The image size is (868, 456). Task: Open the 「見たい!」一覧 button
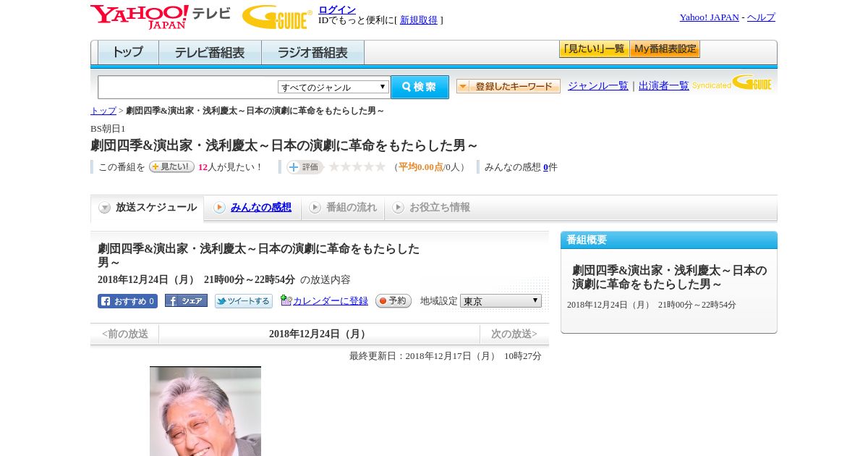pos(594,49)
